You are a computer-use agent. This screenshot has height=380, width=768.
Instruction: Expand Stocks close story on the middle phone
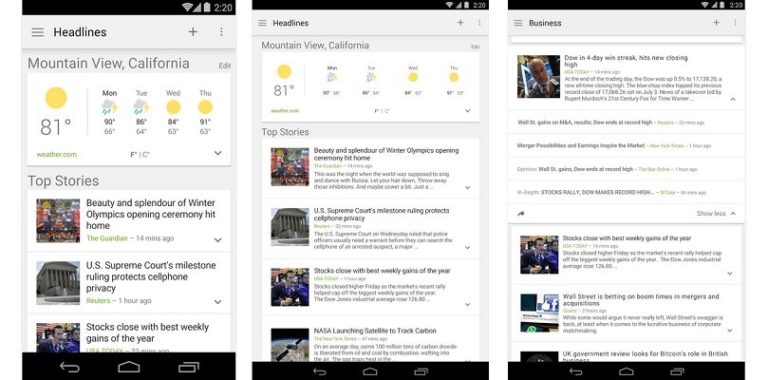pyautogui.click(x=468, y=305)
